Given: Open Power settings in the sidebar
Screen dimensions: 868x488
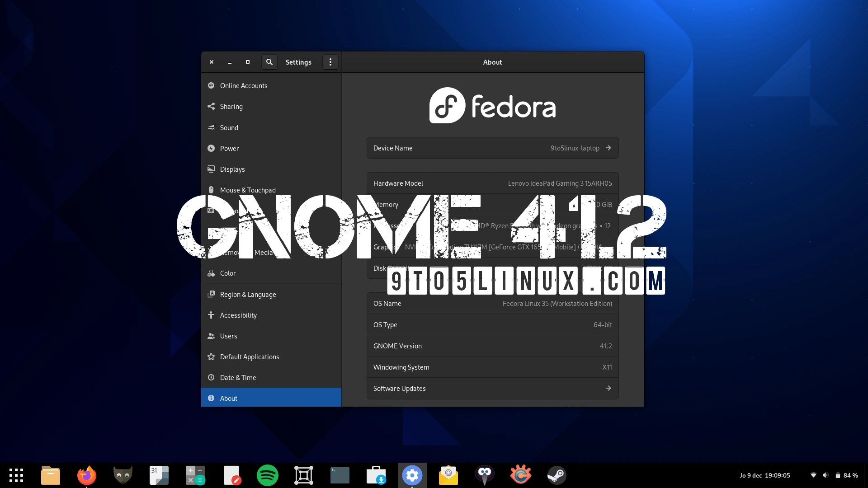Looking at the screenshot, I should click(x=230, y=148).
